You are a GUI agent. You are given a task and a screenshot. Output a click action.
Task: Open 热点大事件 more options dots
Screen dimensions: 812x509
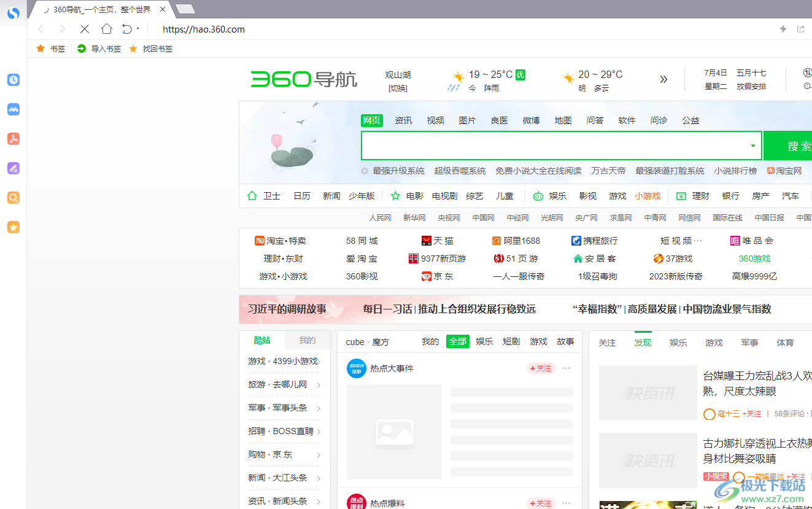click(566, 368)
